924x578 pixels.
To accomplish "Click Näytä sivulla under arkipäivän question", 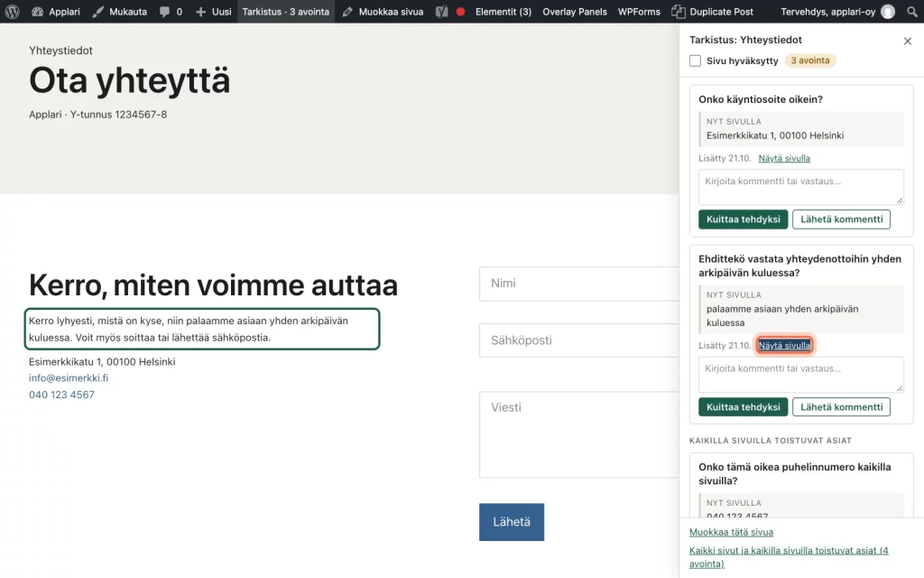I will coord(784,346).
